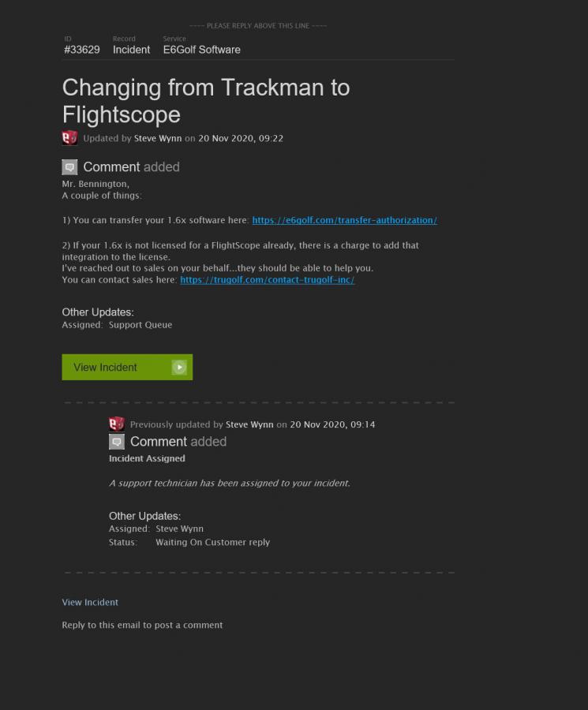Click Steve Wynn in Previously updated line
The height and width of the screenshot is (710, 588).
click(249, 424)
